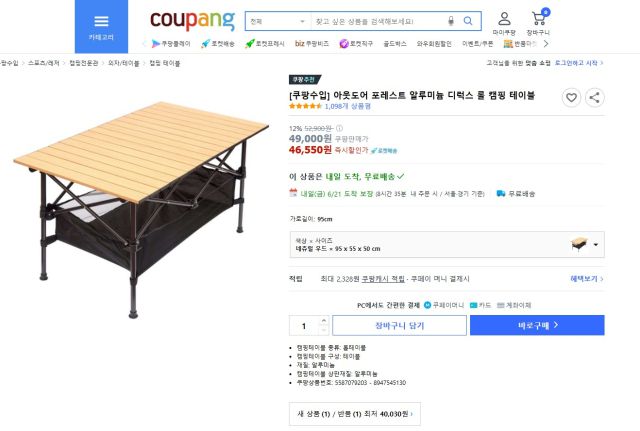Click the Coupang logo
The height and width of the screenshot is (431, 640).
(192, 20)
